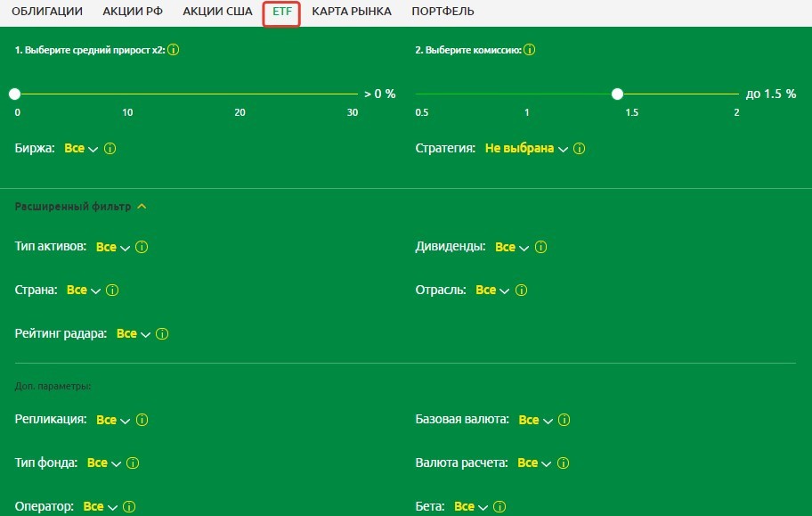Click info icon next to Биржа
The image size is (812, 516).
click(110, 149)
